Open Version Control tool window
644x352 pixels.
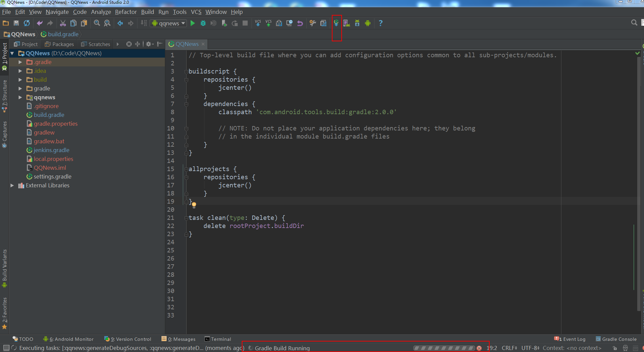(x=128, y=339)
